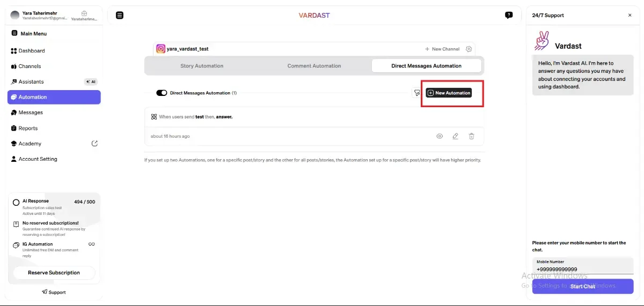Screen dimensions: 644x306
Task: Click the automation rule icon before 'When users send'
Action: [154, 116]
